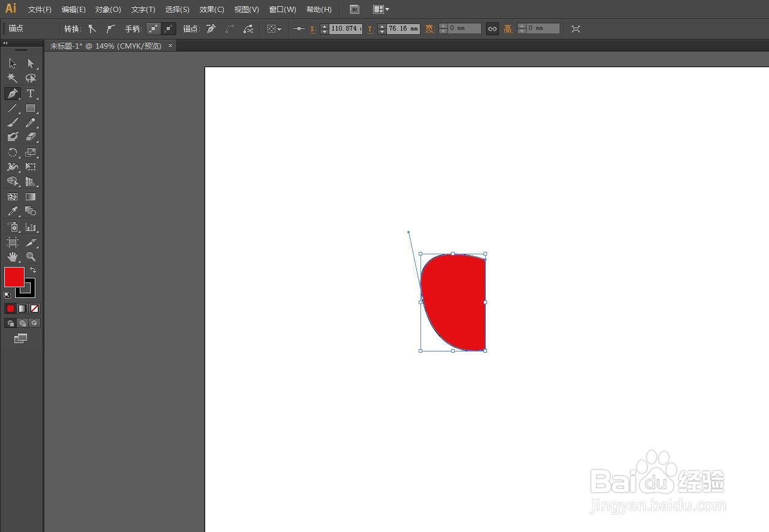Open the 编辑(E) menu
This screenshot has width=769, height=532.
[x=74, y=10]
